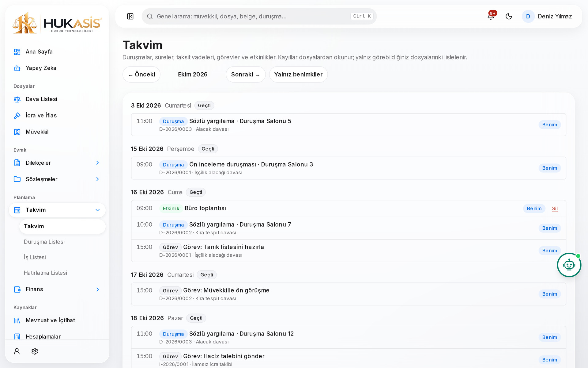This screenshot has width=588, height=368.
Task: Open user profile icon at sidebar bottom
Action: 17,351
